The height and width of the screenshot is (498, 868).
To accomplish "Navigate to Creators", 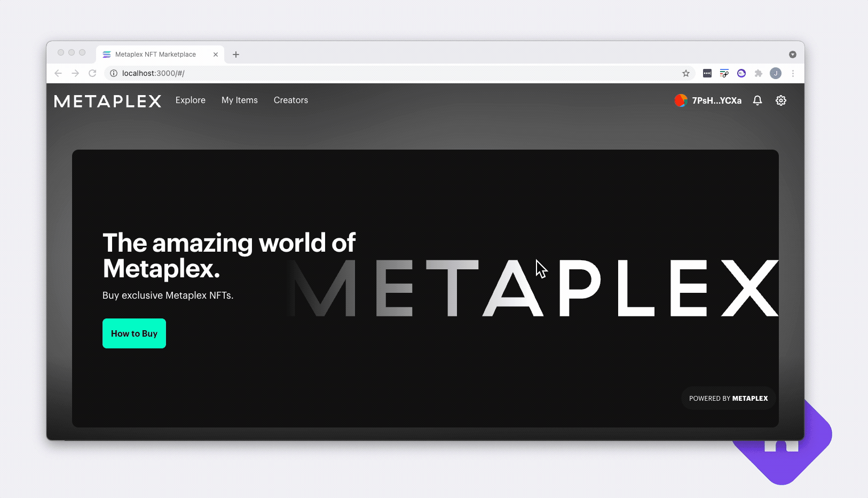I will point(291,100).
